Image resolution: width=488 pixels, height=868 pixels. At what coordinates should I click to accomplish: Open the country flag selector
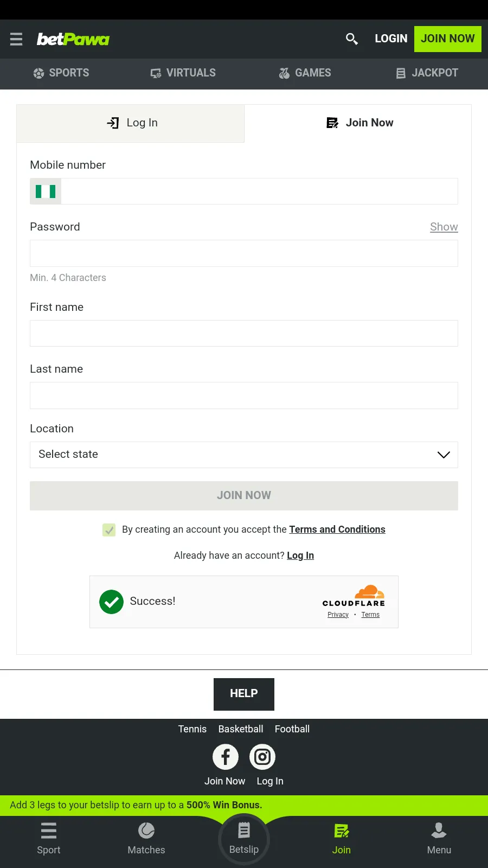coord(46,191)
